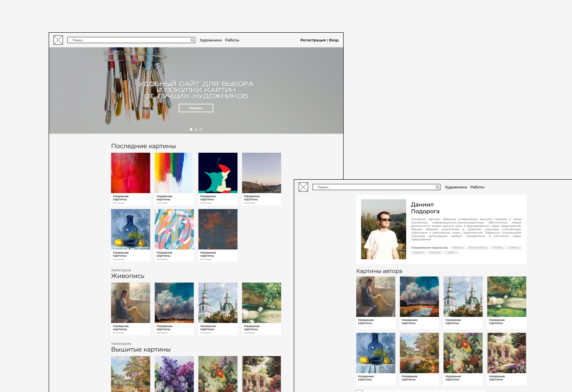Screen dimensions: 572x392
Task: Click the magnifier icon in the home page search
Action: click(192, 40)
